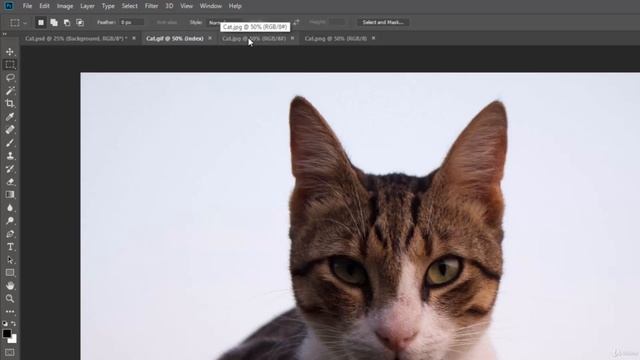Viewport: 640px width, 360px height.
Task: Open the File menu
Action: click(x=27, y=6)
